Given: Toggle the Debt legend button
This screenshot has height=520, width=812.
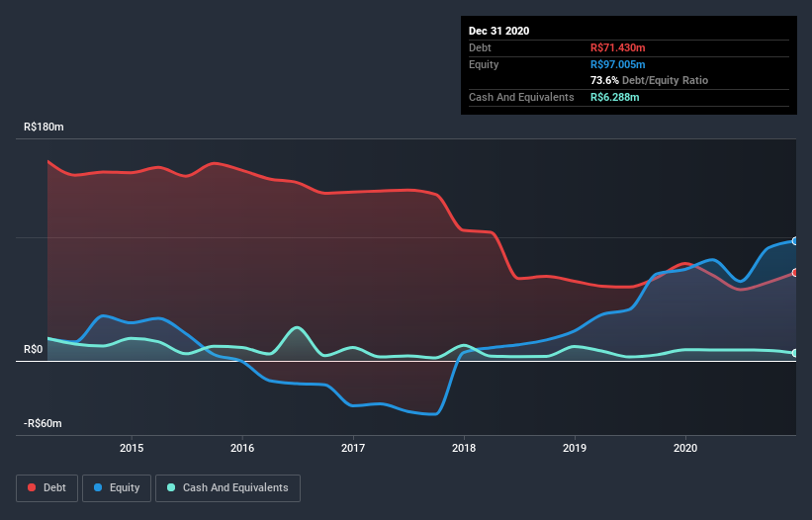Looking at the screenshot, I should point(47,488).
